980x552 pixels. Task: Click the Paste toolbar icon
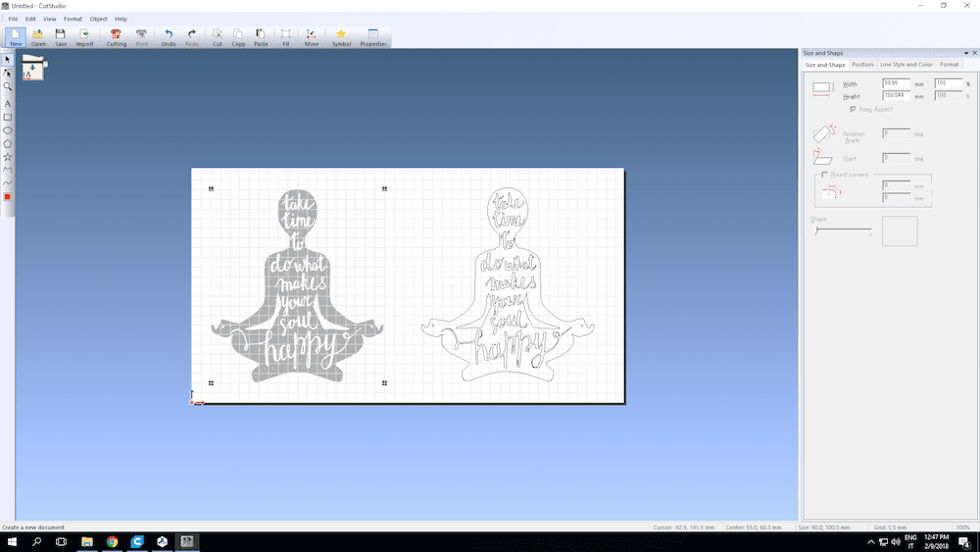[x=261, y=37]
